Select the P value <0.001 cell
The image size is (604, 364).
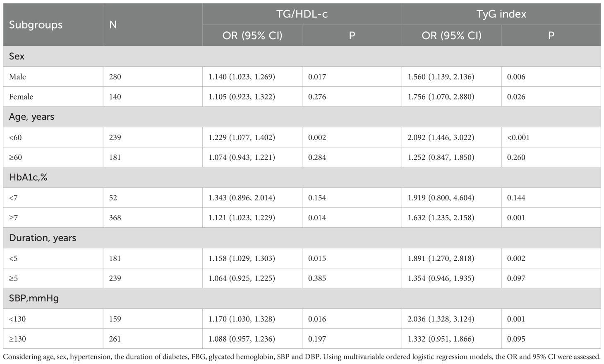coord(518,137)
